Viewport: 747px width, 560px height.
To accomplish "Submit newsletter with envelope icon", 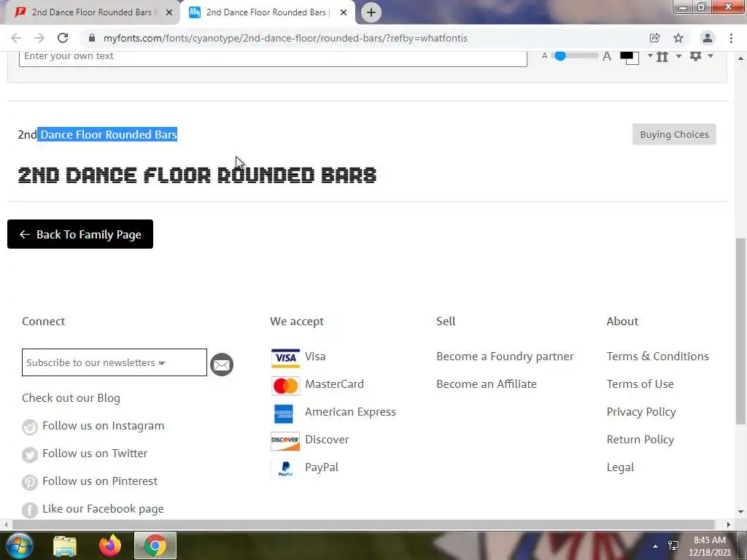I will point(222,365).
